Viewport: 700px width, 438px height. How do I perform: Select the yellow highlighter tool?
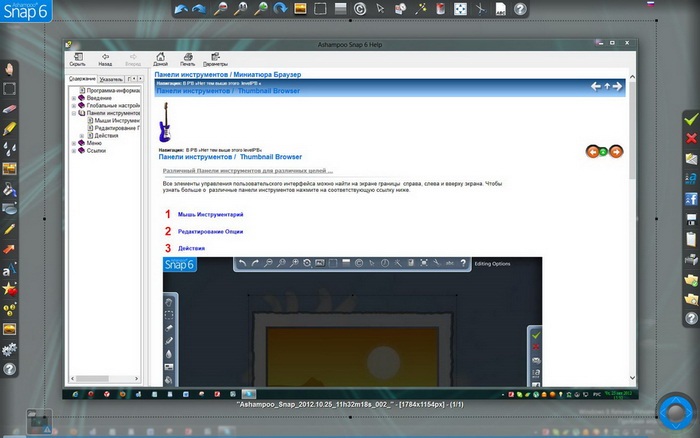9,129
